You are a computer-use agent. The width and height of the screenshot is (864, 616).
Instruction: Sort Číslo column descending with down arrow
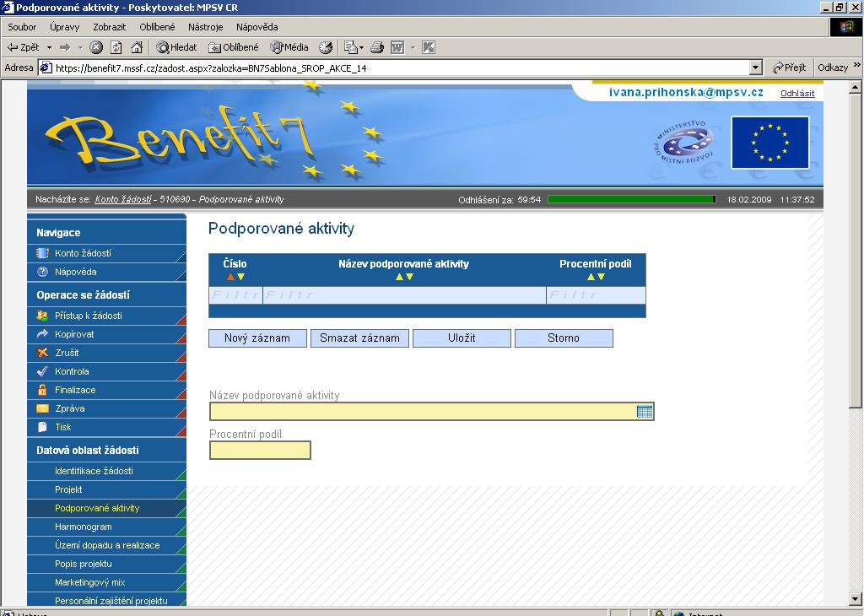pyautogui.click(x=240, y=277)
